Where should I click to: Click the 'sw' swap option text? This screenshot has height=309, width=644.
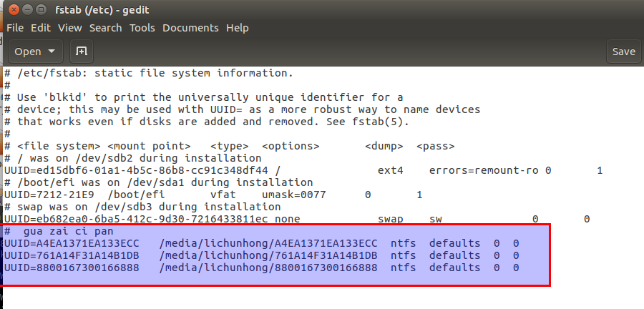(435, 219)
